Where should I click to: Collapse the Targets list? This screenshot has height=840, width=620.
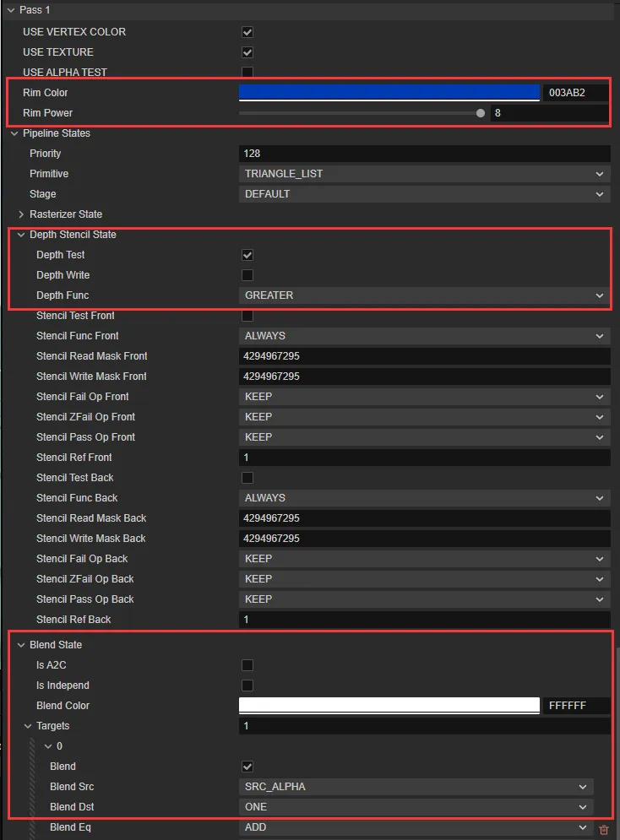[x=28, y=726]
